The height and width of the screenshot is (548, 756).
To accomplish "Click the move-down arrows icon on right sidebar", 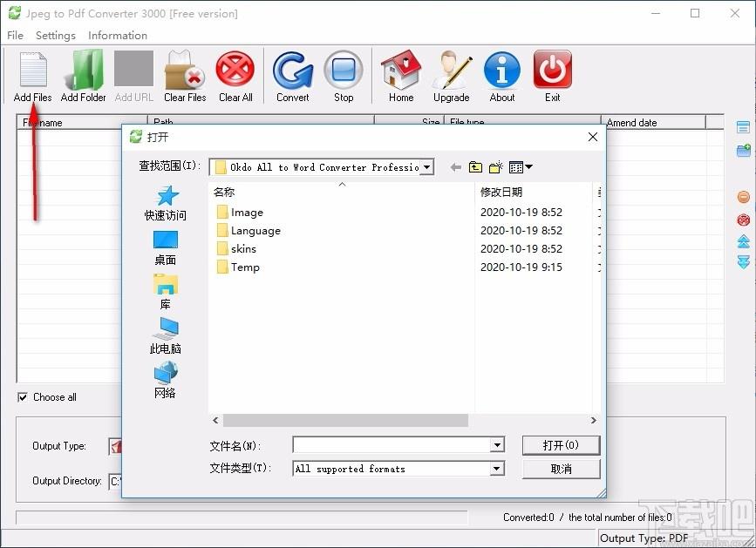I will (744, 262).
